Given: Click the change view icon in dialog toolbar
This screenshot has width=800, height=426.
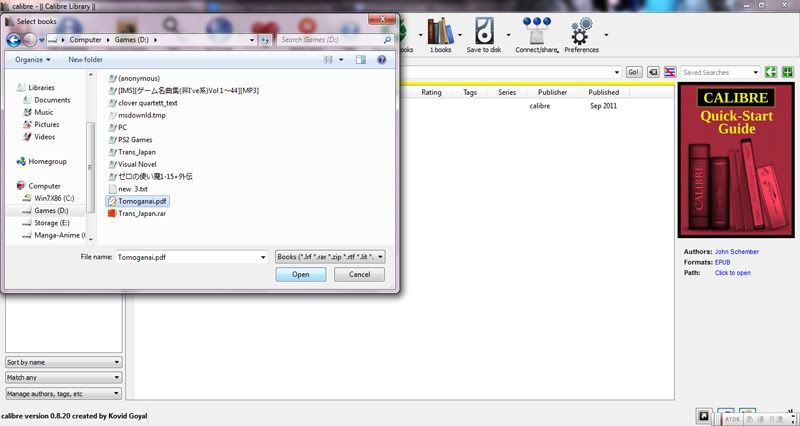Looking at the screenshot, I should pos(328,60).
